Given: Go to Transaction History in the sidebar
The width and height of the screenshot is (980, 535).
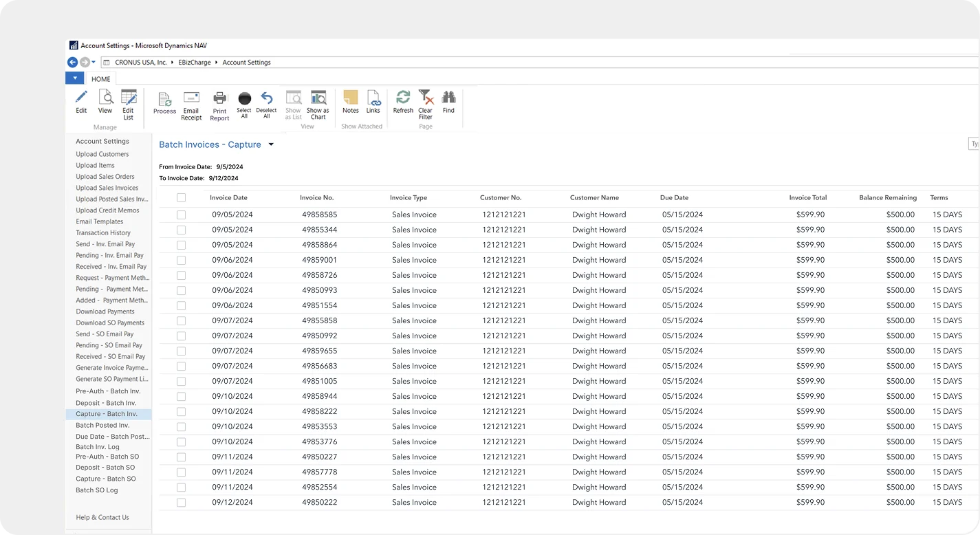Looking at the screenshot, I should (103, 233).
